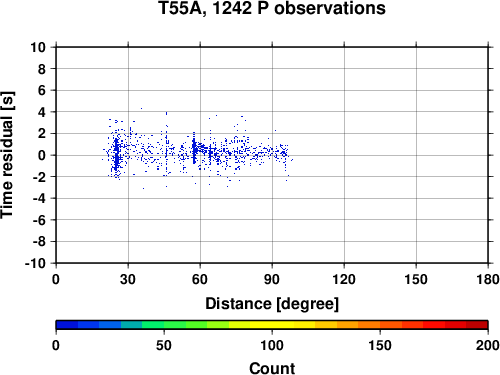Click the x-axis tick label 90
The image size is (500, 375).
272,279
